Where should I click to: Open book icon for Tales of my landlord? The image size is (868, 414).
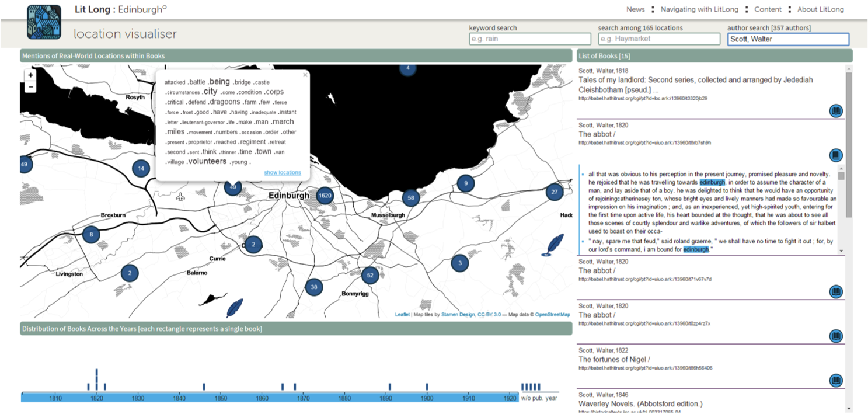click(836, 111)
